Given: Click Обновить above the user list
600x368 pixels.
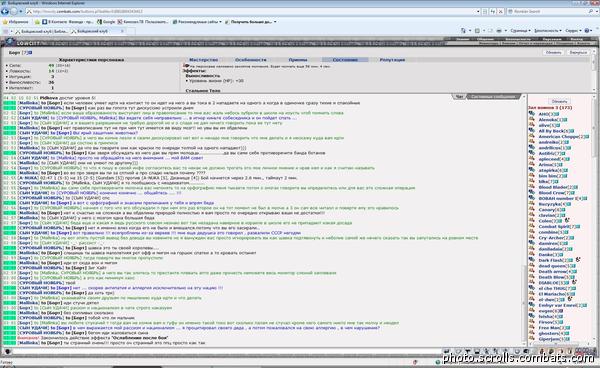Looking at the screenshot, I should (559, 102).
